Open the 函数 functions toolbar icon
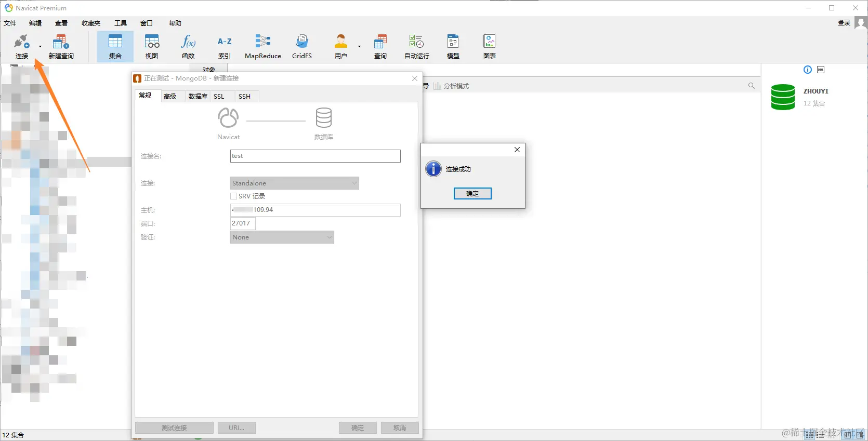868x441 pixels. click(x=188, y=47)
